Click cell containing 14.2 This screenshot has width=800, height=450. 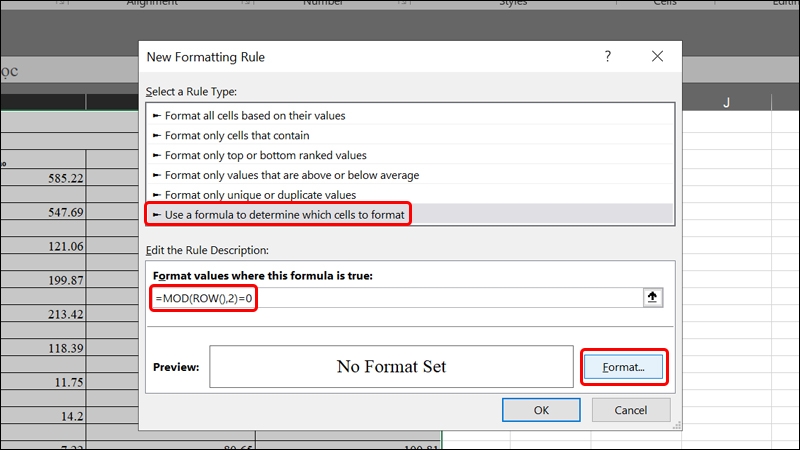click(x=43, y=416)
